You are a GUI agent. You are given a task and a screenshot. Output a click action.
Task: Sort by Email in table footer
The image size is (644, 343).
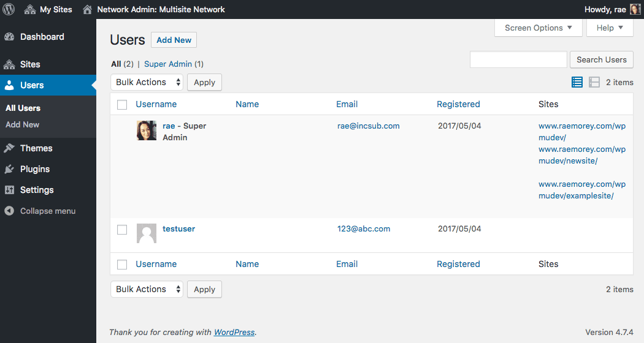tap(347, 264)
